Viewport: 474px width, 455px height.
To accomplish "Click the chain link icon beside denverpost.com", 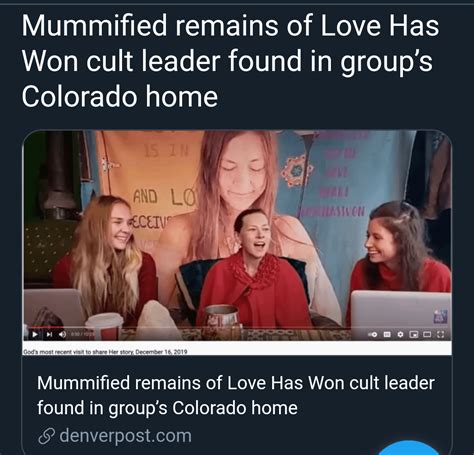I will click(46, 436).
